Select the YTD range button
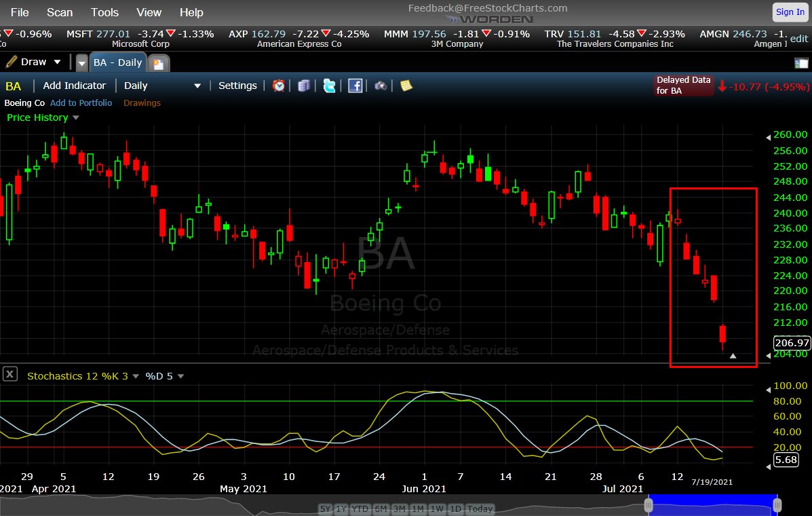812x516 pixels. tap(360, 509)
